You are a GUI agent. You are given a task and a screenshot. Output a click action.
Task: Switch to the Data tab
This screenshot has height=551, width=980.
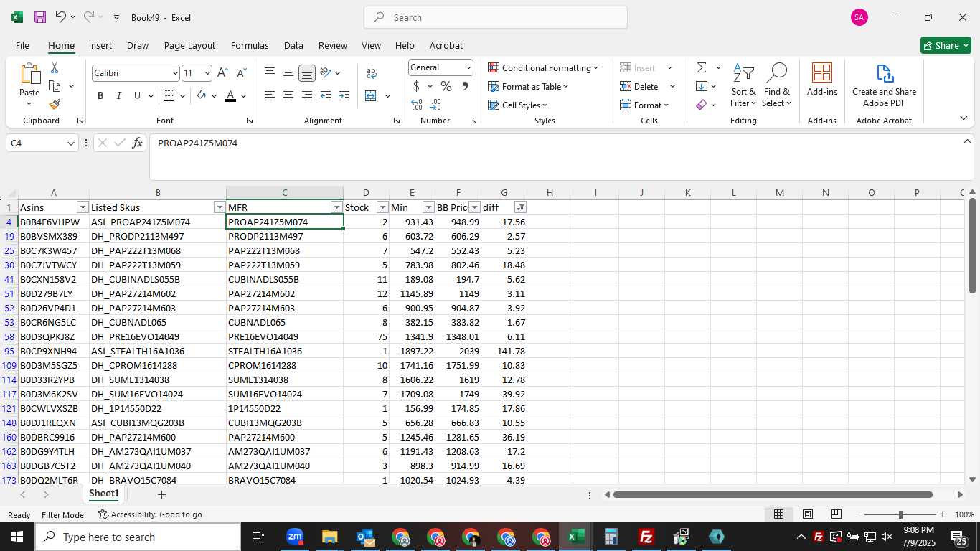(x=293, y=45)
